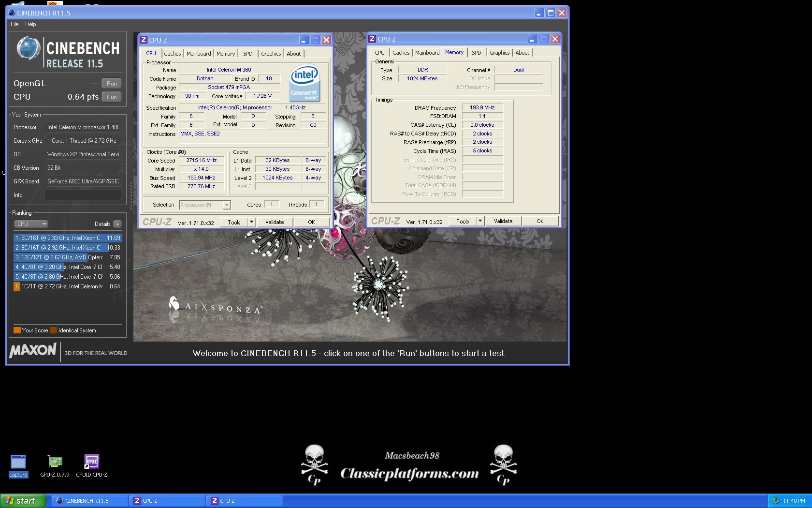Click Validate in right CPU-Z window
The height and width of the screenshot is (508, 812).
pos(503,221)
